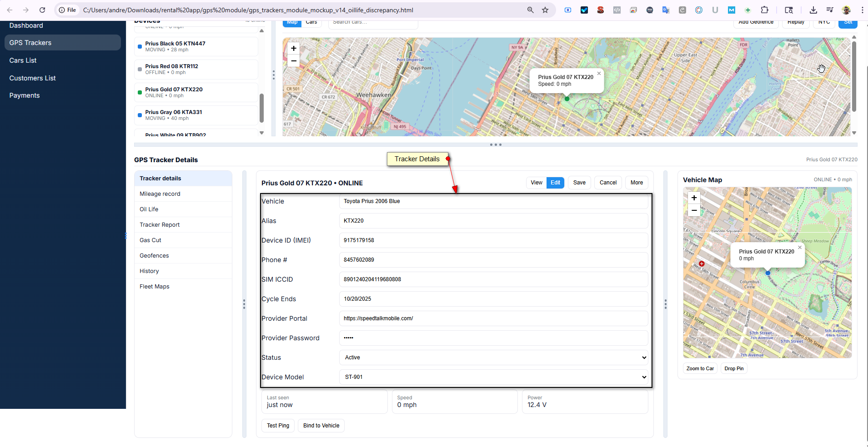Switch to Edit mode toggle

tap(555, 183)
